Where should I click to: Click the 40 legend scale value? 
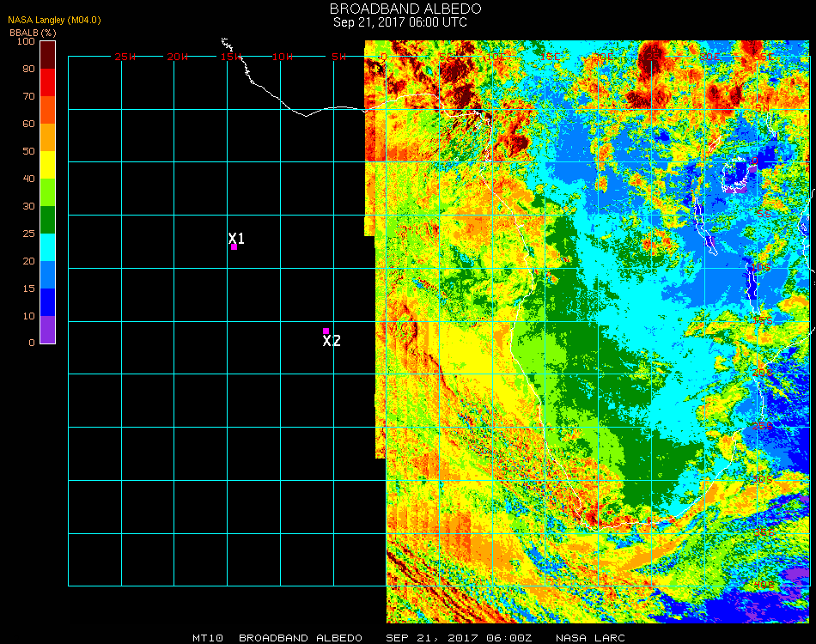28,179
